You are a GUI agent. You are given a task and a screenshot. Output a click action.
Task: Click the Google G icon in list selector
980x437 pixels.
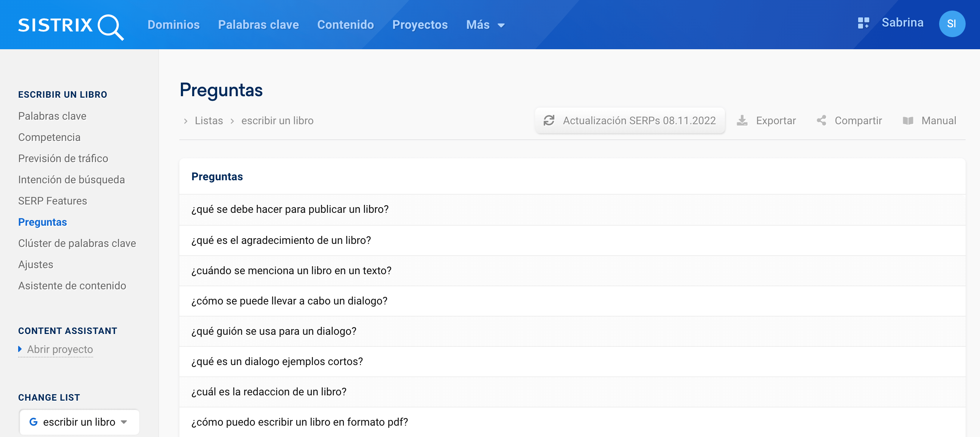click(x=33, y=422)
